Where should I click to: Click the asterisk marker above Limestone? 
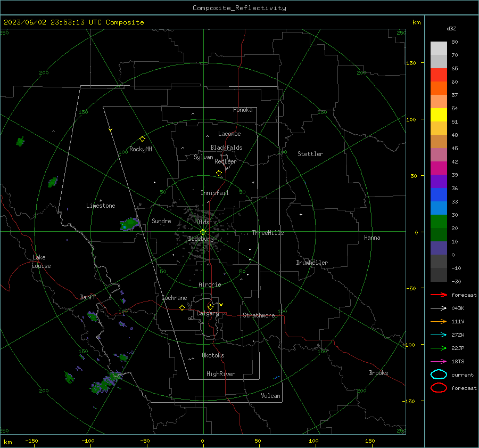click(101, 201)
